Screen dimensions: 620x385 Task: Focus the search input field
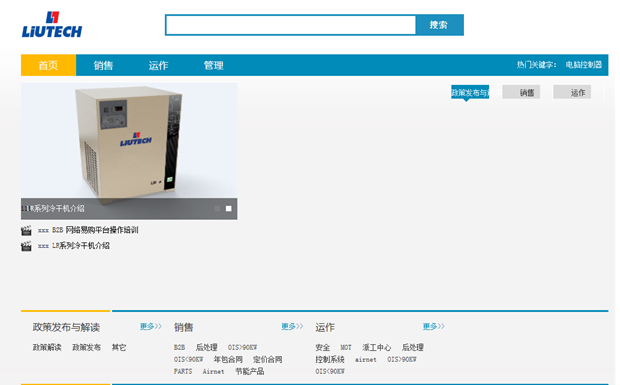tap(291, 25)
